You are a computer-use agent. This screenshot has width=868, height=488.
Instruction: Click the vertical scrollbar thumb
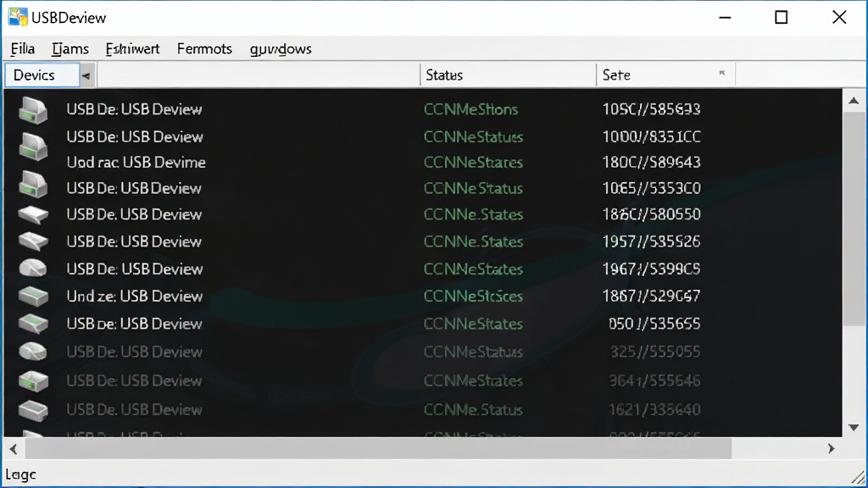point(854,219)
